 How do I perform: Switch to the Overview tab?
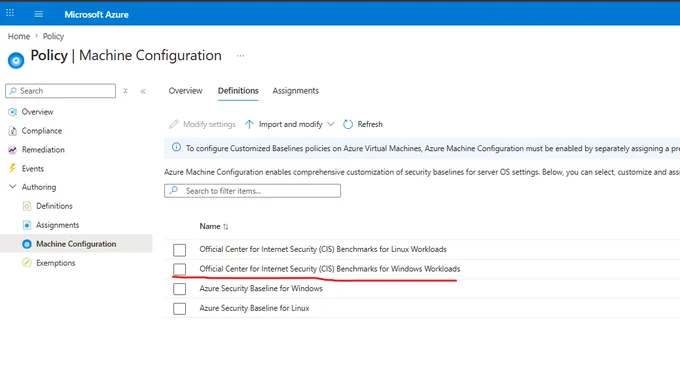click(185, 91)
